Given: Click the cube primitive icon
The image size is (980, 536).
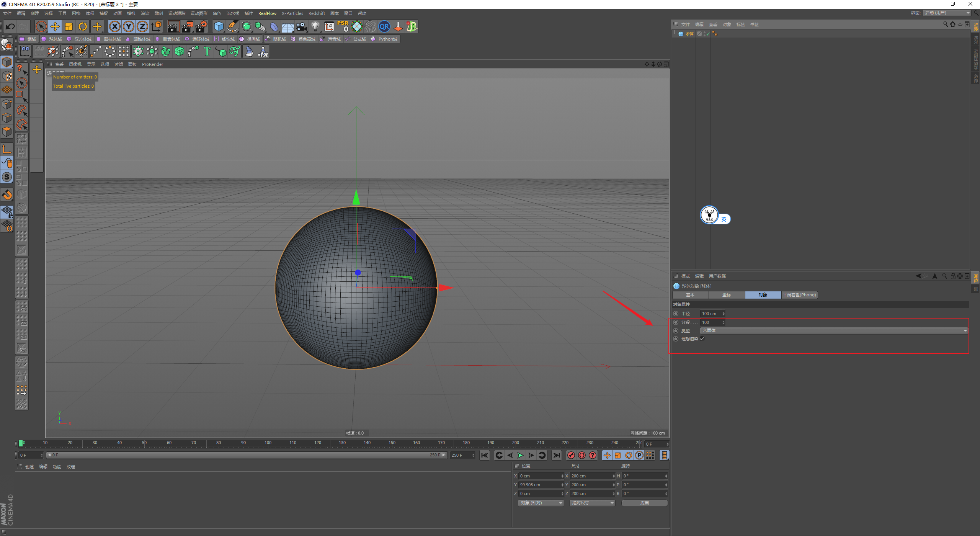Looking at the screenshot, I should coord(219,26).
